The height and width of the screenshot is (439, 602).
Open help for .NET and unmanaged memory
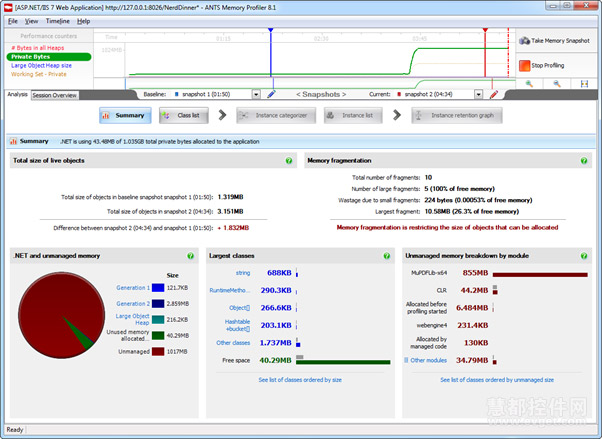(x=190, y=256)
